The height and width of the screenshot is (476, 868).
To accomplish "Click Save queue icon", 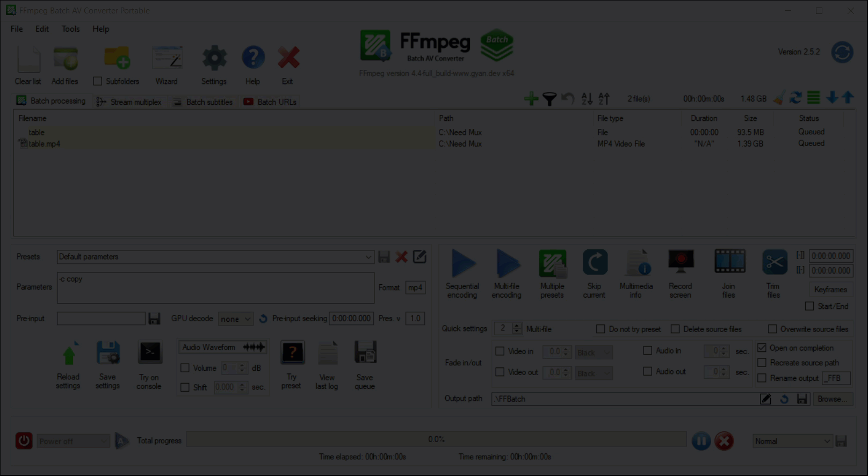I will click(365, 353).
